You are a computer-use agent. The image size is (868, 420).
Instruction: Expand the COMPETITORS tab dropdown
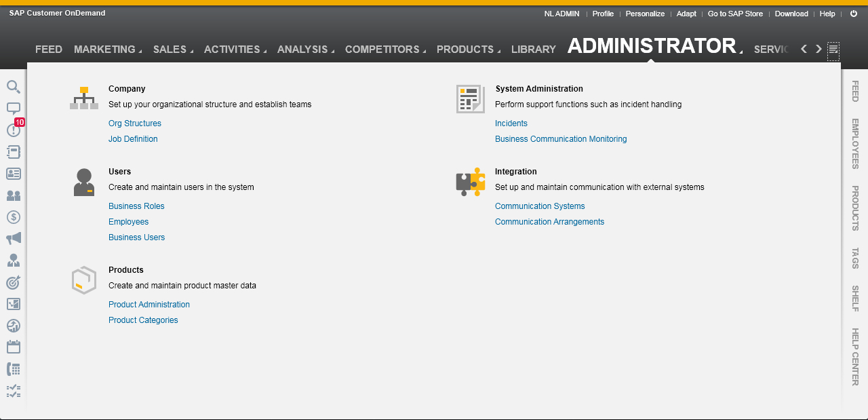click(424, 52)
